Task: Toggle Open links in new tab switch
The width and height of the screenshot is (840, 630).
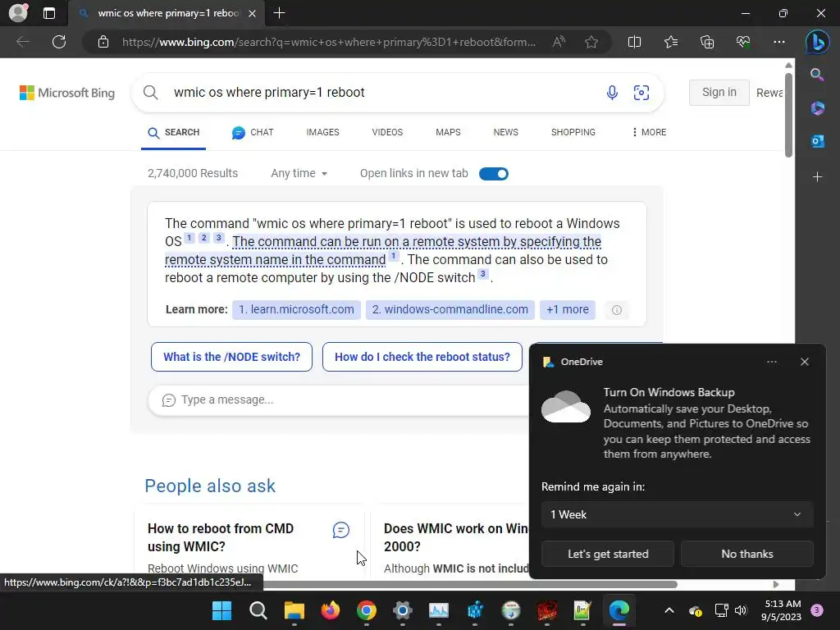Action: [x=493, y=174]
